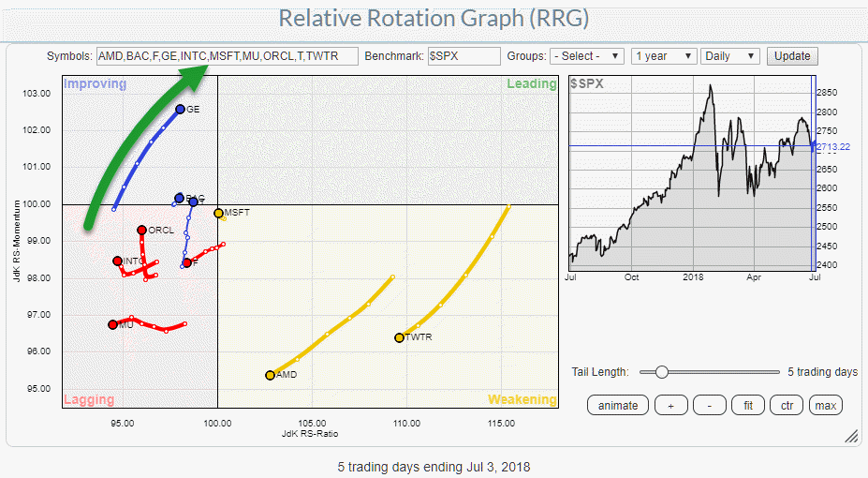Open the 1 year period dropdown
Viewport: 868px width, 478px height.
coord(664,56)
